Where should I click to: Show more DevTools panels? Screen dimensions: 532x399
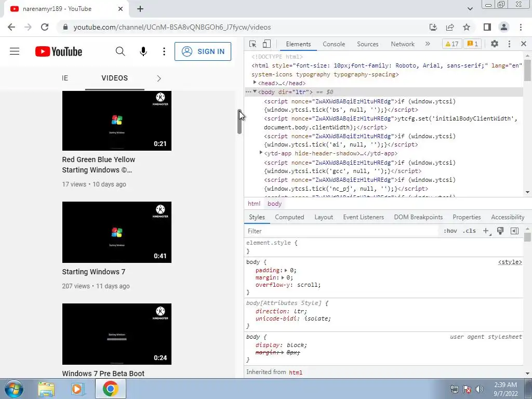(428, 44)
